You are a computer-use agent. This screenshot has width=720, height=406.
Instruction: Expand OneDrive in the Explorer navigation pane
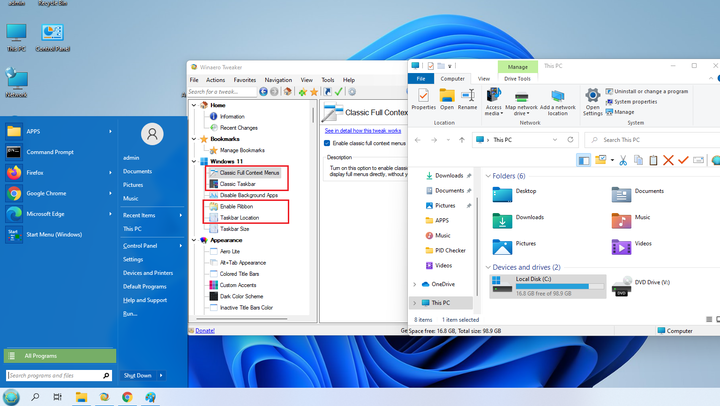pyautogui.click(x=415, y=284)
